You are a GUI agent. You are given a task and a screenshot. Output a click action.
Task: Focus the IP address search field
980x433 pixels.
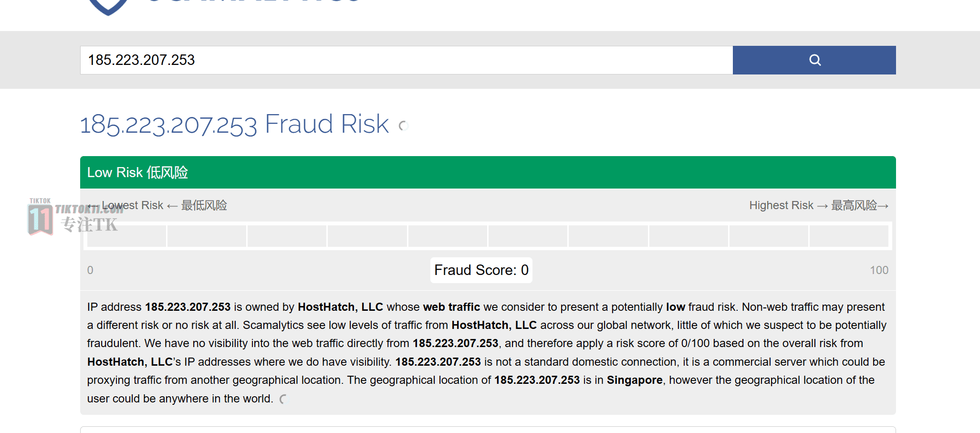[x=407, y=60]
